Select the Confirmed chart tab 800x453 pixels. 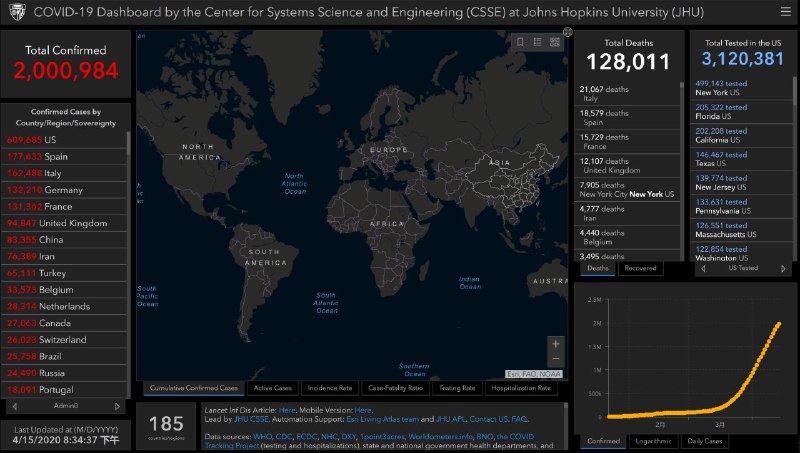(x=604, y=441)
